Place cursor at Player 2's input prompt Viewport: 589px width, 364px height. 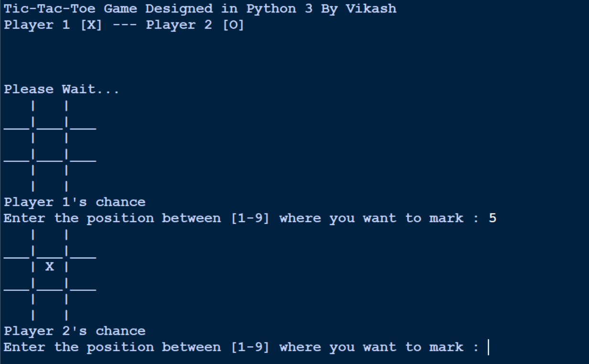(x=488, y=347)
